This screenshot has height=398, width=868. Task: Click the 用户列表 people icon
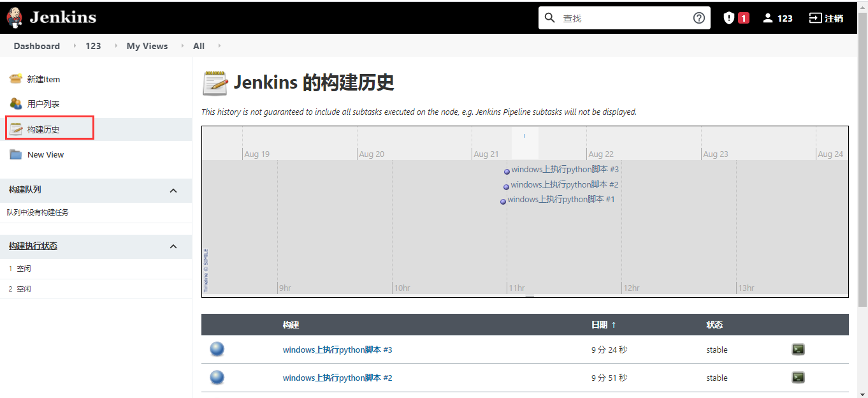coord(16,103)
